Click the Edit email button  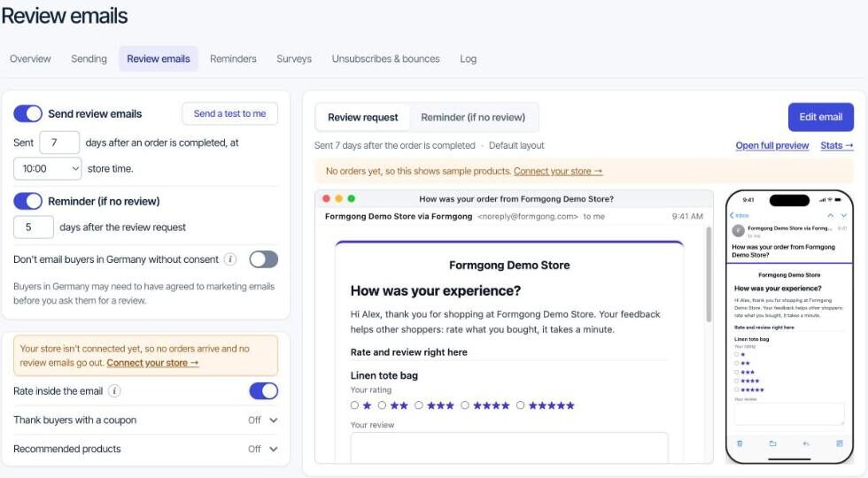(821, 117)
